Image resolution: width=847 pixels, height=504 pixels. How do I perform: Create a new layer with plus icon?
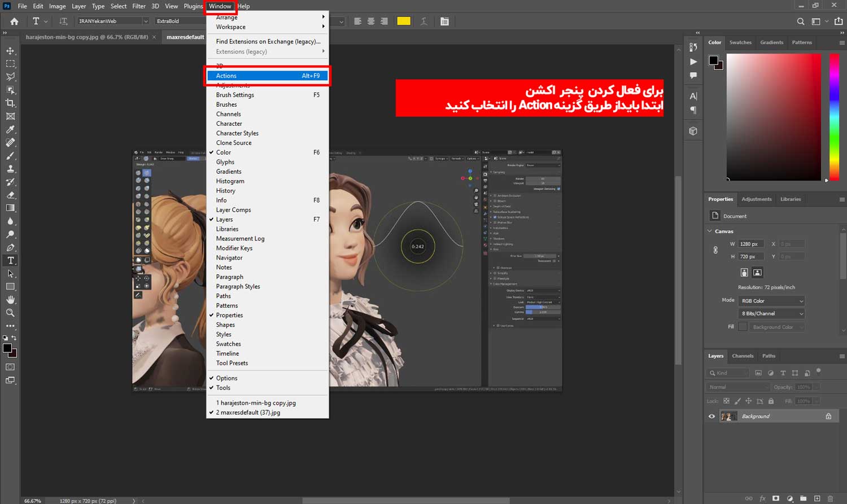(817, 498)
